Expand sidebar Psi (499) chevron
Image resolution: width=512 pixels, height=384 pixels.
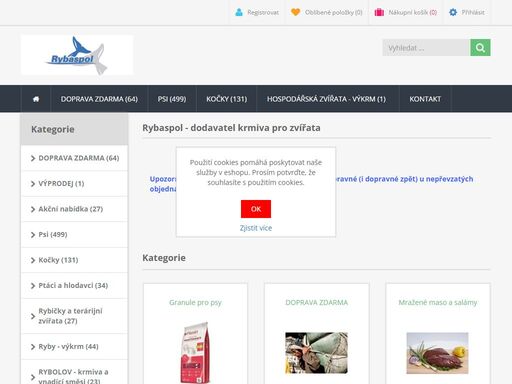pos(33,235)
